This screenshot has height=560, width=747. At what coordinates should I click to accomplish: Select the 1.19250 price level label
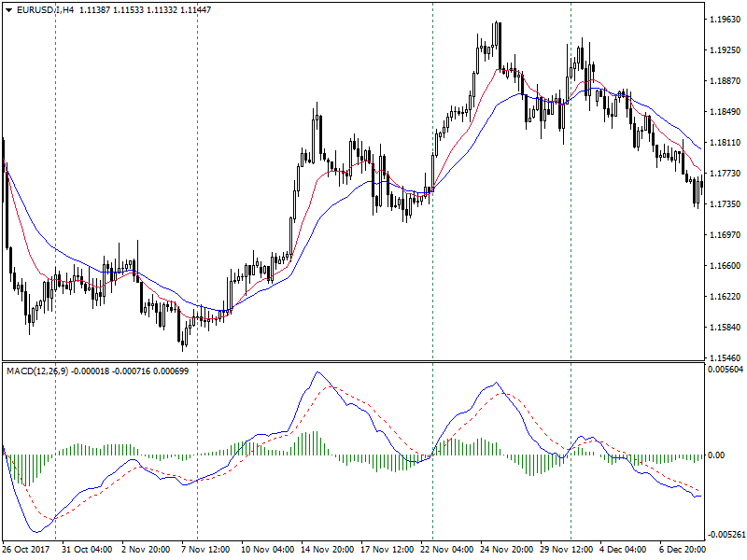coord(726,50)
